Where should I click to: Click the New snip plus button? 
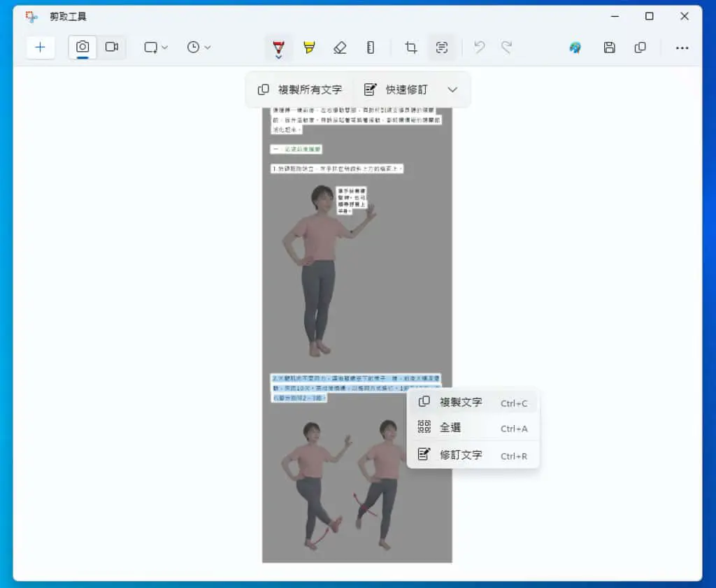click(x=40, y=48)
